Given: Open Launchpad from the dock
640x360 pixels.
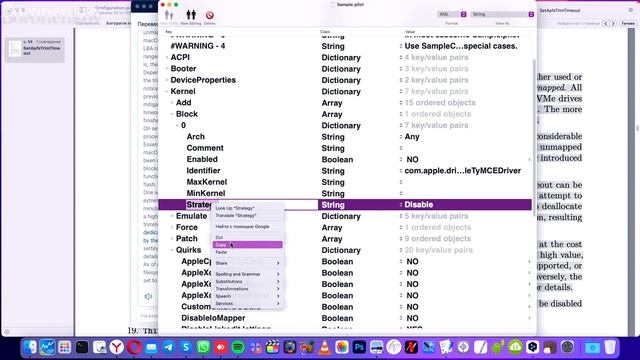Looking at the screenshot, I should tap(64, 347).
